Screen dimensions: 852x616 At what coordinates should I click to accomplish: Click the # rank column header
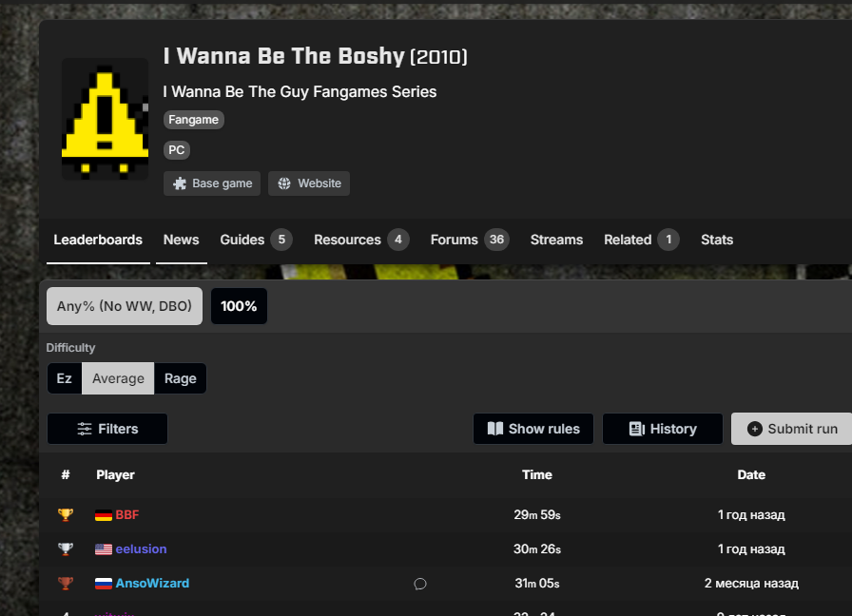click(x=66, y=474)
